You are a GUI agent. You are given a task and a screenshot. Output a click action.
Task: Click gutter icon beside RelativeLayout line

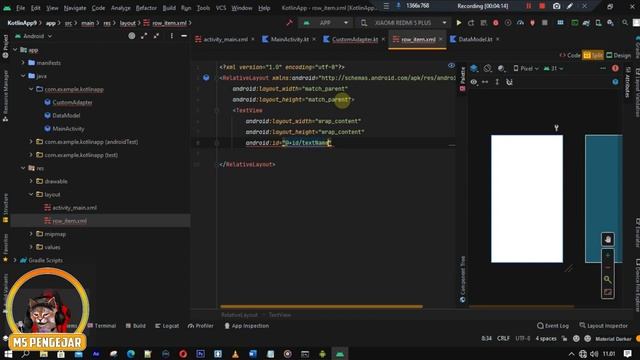[206, 78]
